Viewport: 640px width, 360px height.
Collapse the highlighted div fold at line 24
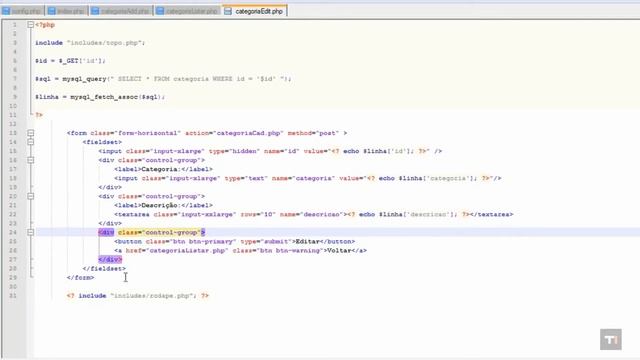[31, 232]
